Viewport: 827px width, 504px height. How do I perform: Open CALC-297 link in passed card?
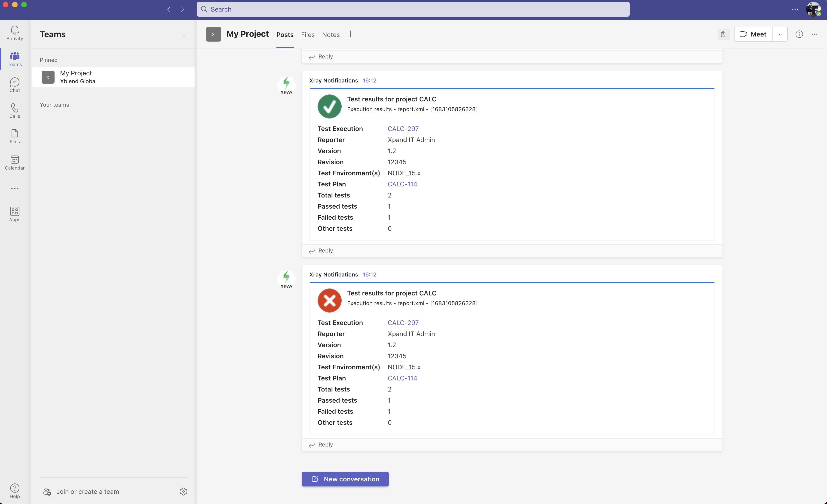(x=403, y=129)
